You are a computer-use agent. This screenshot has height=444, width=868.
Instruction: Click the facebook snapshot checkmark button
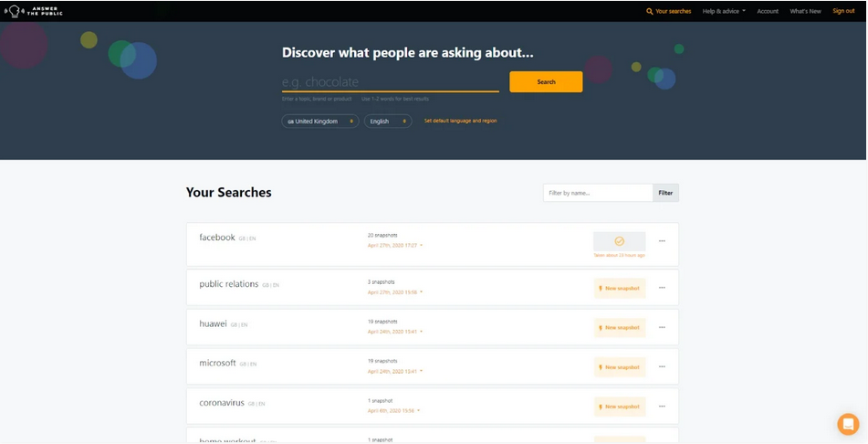coord(620,241)
